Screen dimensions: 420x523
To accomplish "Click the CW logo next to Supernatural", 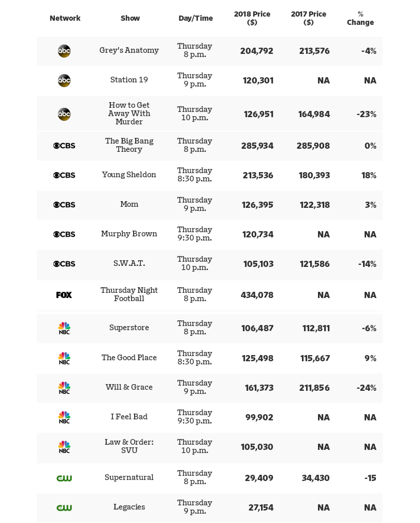I will click(64, 478).
